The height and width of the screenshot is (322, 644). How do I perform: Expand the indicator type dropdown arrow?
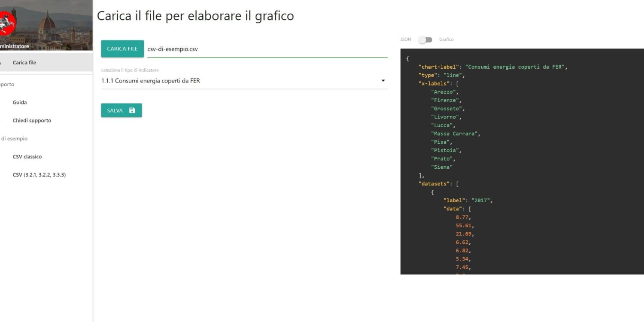[x=383, y=81]
